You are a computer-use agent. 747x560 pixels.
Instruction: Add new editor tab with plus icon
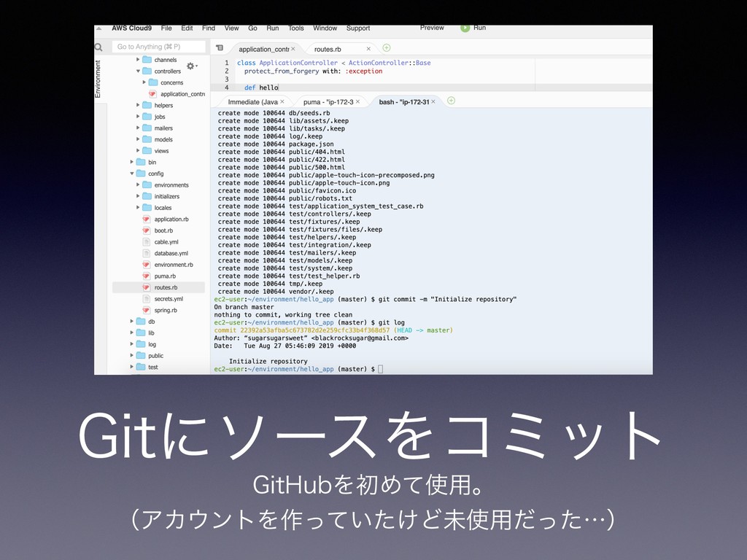(x=387, y=47)
